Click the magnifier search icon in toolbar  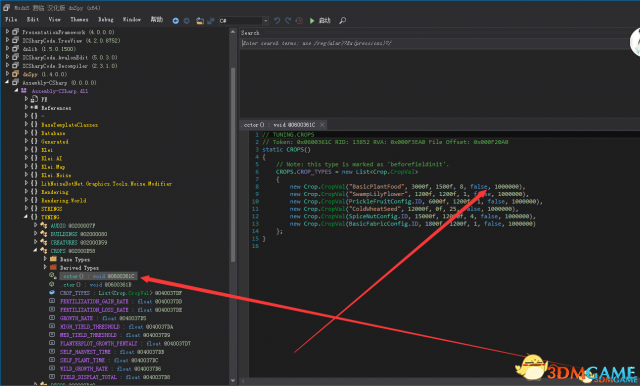[x=342, y=20]
